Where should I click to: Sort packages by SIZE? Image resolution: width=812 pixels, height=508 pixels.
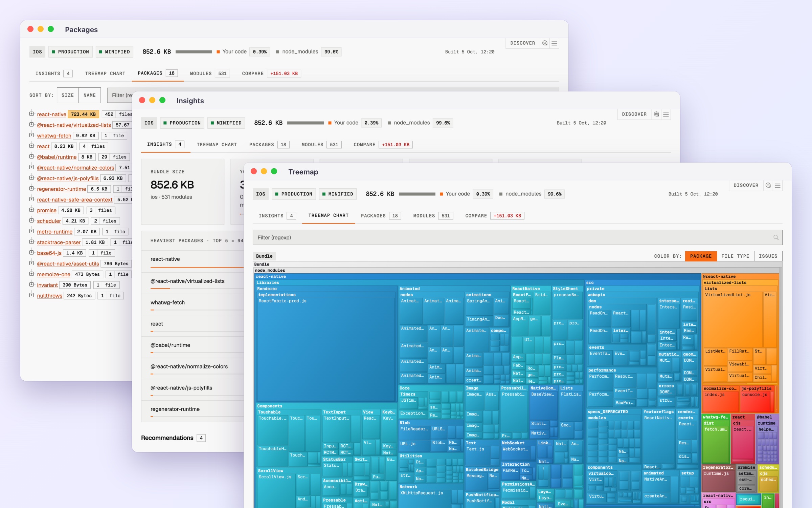(x=68, y=95)
